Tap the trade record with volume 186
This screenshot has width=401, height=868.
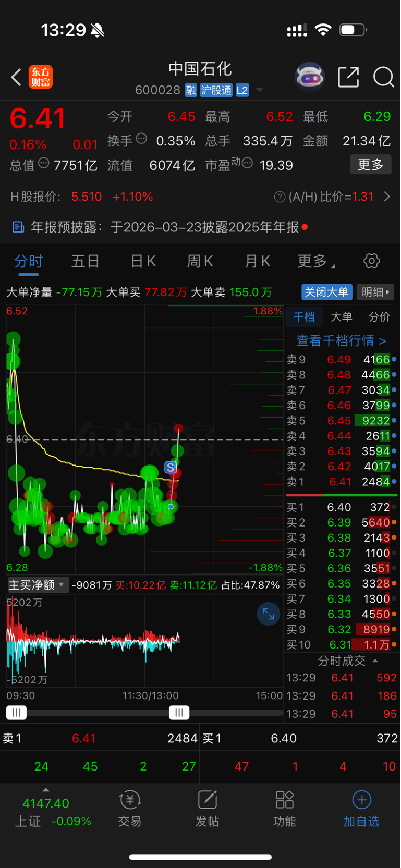pos(342,696)
